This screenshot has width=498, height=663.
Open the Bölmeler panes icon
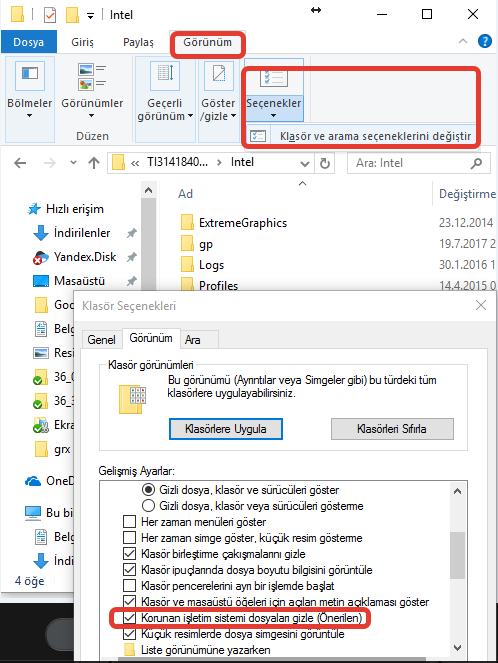[30, 75]
